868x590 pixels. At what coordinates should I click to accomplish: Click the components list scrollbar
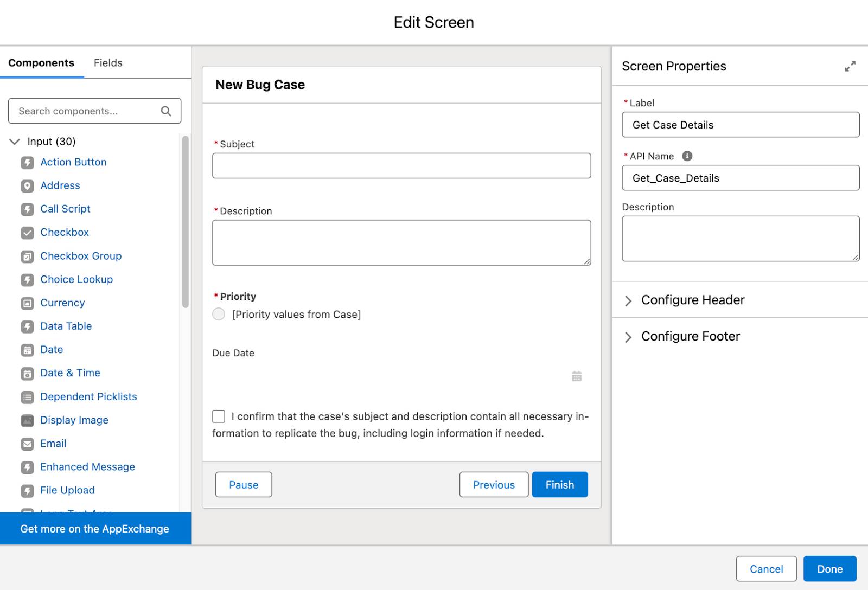coord(186,222)
